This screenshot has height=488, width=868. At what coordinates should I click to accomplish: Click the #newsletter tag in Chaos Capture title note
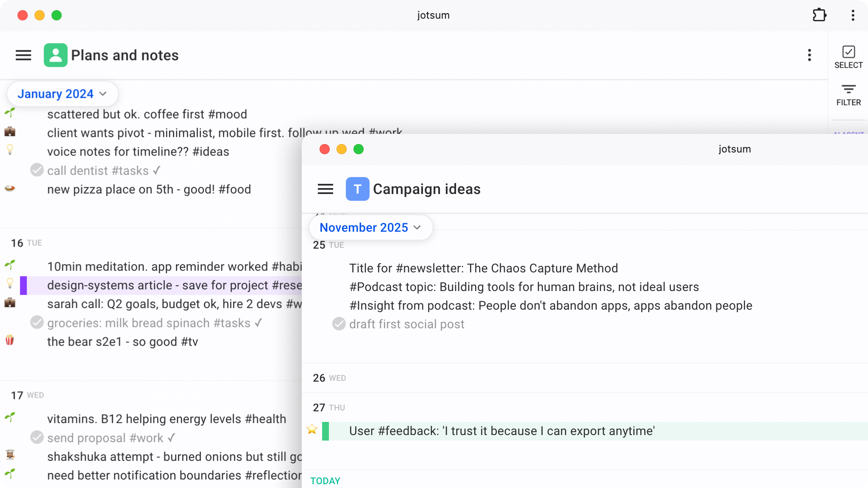[430, 268]
